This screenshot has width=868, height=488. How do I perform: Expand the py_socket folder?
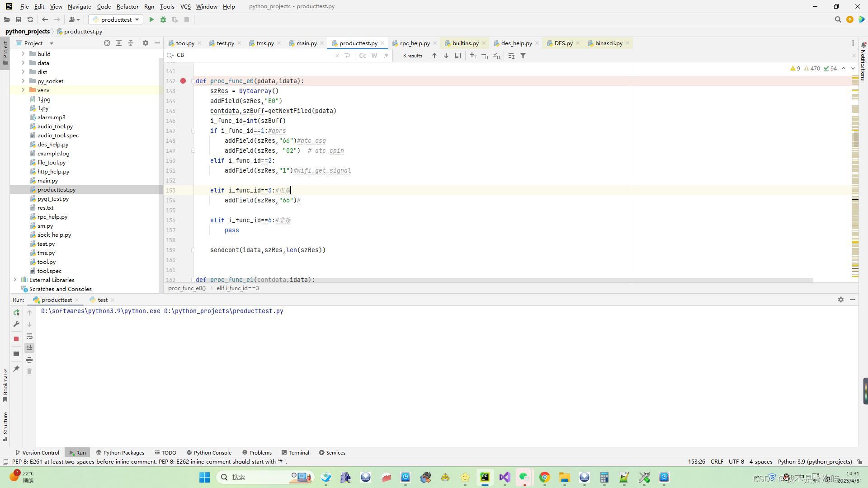point(23,81)
